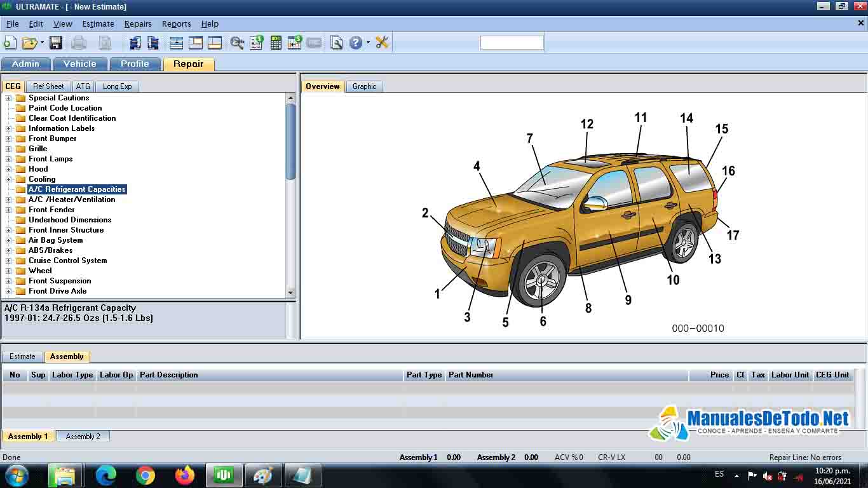The width and height of the screenshot is (868, 488).
Task: Click the horizontal-lines insert row toolbar icon
Action: click(x=177, y=43)
